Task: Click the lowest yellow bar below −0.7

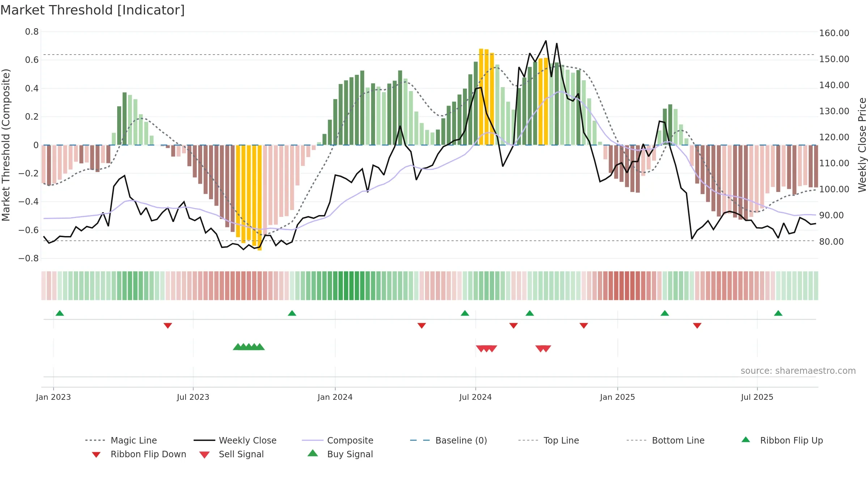Action: click(x=259, y=198)
